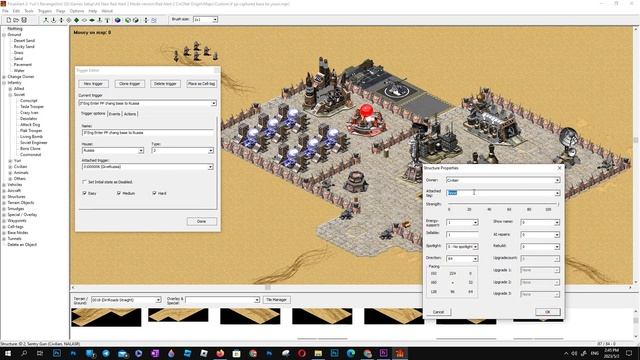
Task: Open the Edit menu
Action: pos(16,11)
